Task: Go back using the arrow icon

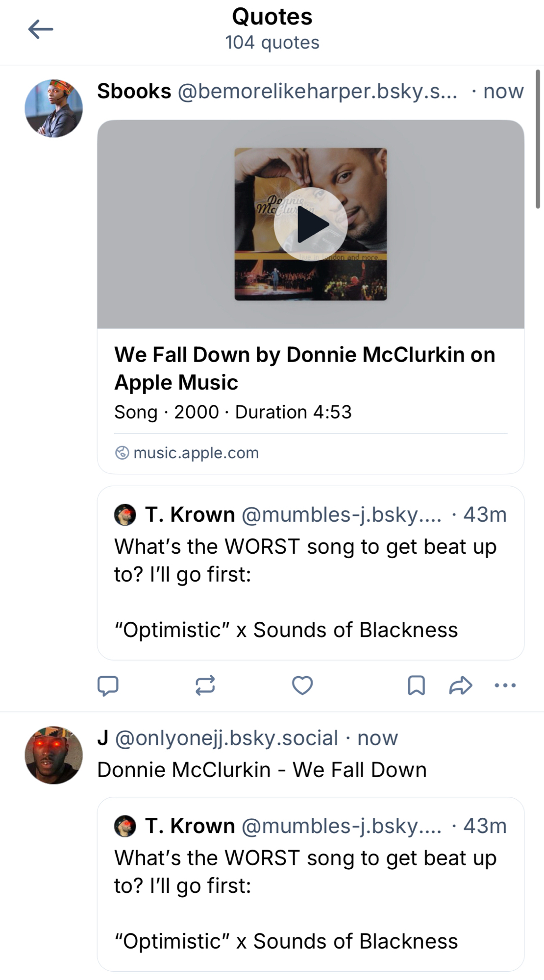Action: (41, 29)
